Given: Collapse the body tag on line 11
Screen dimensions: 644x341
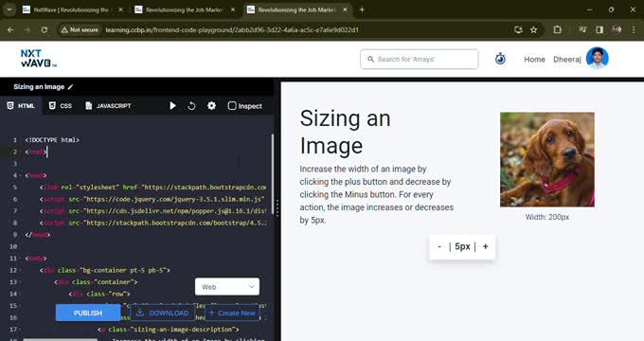Looking at the screenshot, I should pyautogui.click(x=20, y=259).
